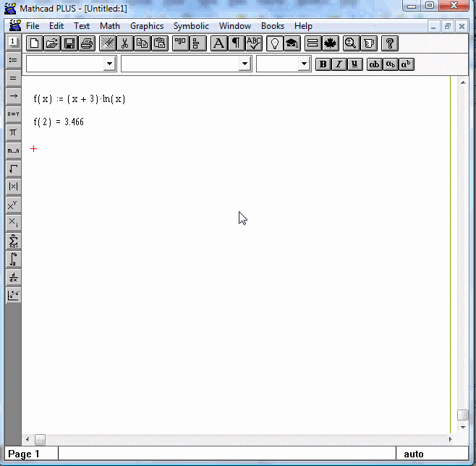476x466 pixels.
Task: Insert the pi constant from the palette
Action: 13,132
